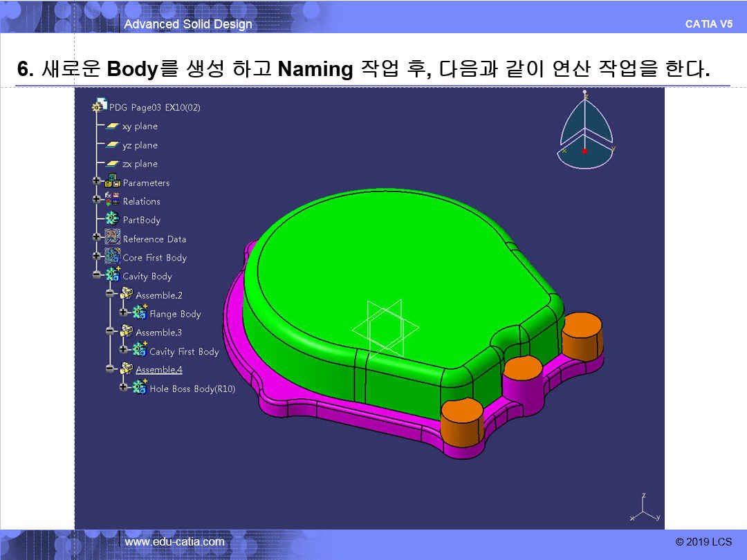
Task: Expand the Parameters node
Action: click(97, 183)
